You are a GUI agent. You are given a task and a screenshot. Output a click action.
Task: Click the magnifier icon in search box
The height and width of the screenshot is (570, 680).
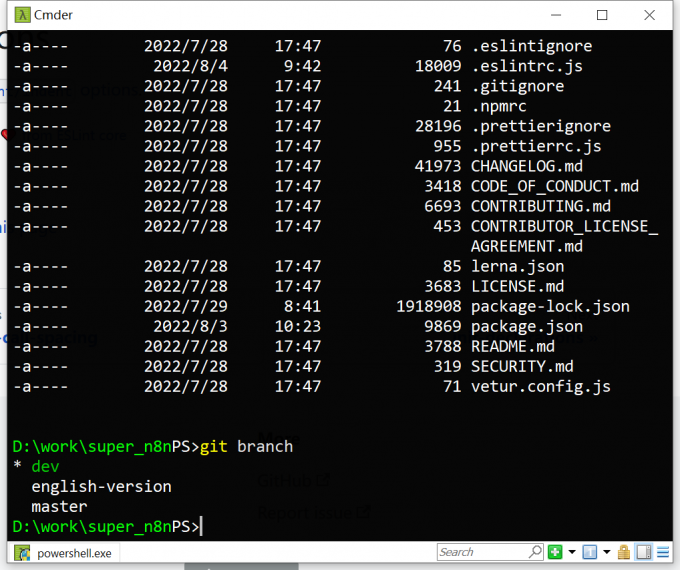tap(535, 552)
